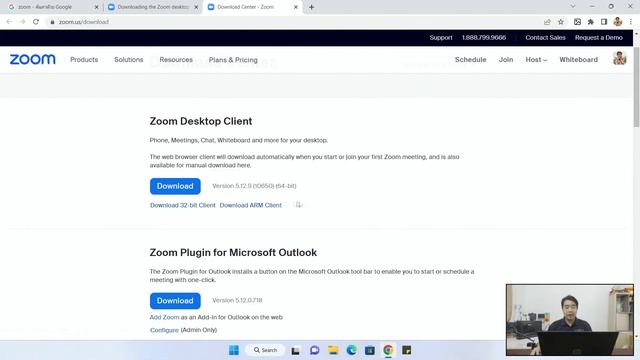640x360 pixels.
Task: Close the Downloading the Zoom desktop tab
Action: coord(196,7)
